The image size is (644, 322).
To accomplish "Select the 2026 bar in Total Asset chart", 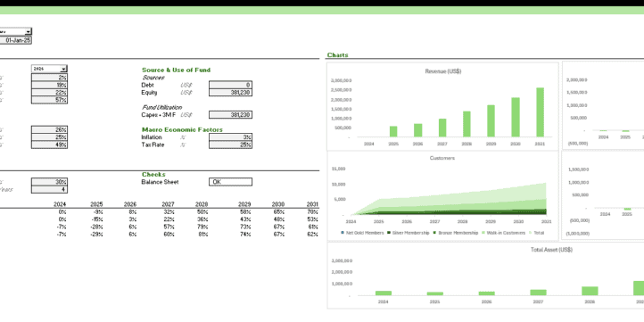I will tap(487, 293).
